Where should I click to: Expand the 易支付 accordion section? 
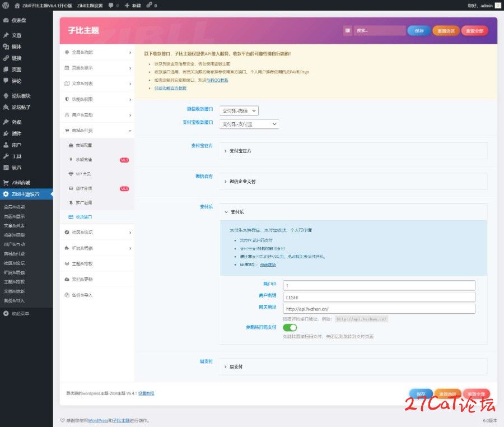point(353,366)
